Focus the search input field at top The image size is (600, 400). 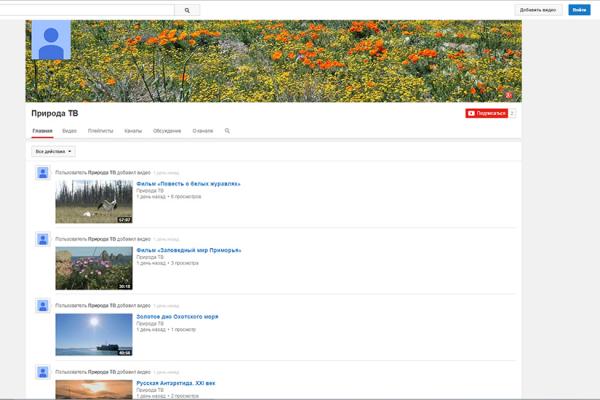click(87, 10)
